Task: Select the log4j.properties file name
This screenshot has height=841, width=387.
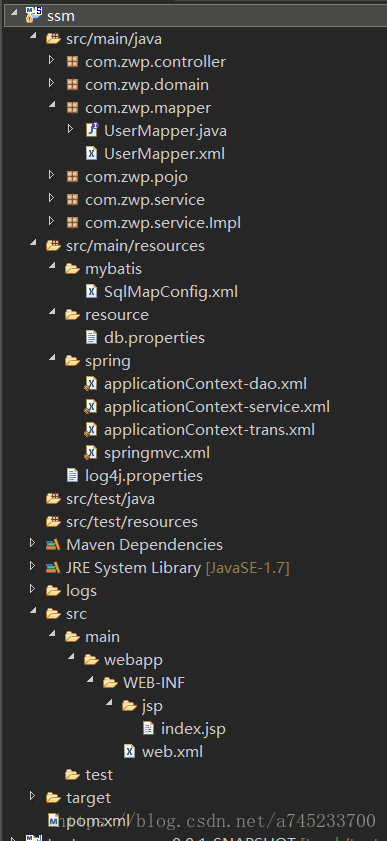Action: coord(144,476)
